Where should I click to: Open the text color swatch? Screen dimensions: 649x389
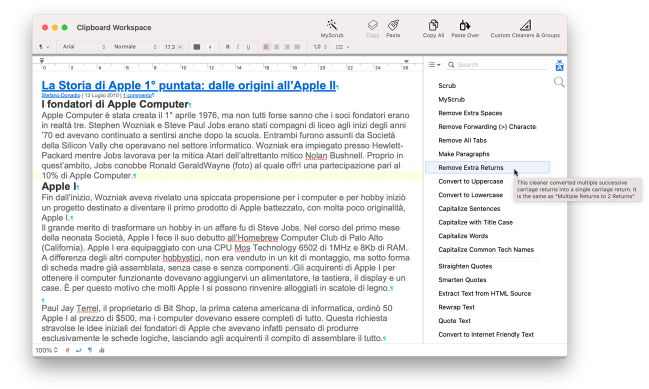point(197,47)
